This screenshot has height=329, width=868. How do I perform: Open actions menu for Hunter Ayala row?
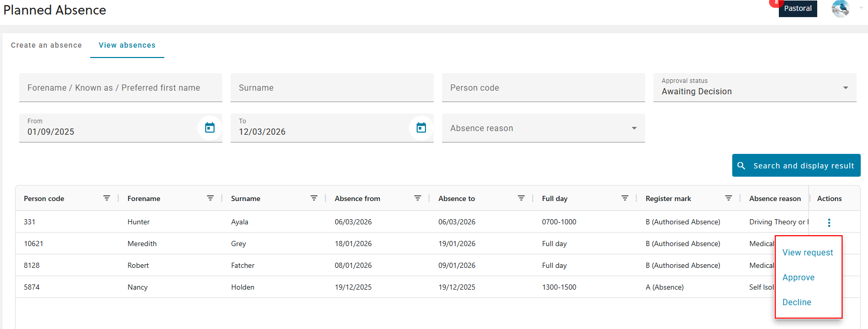(x=829, y=223)
